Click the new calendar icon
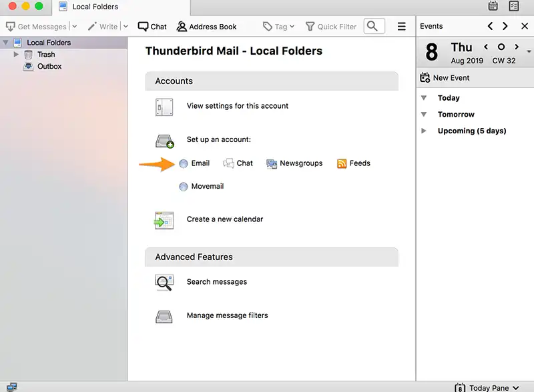This screenshot has height=392, width=534. pos(164,221)
